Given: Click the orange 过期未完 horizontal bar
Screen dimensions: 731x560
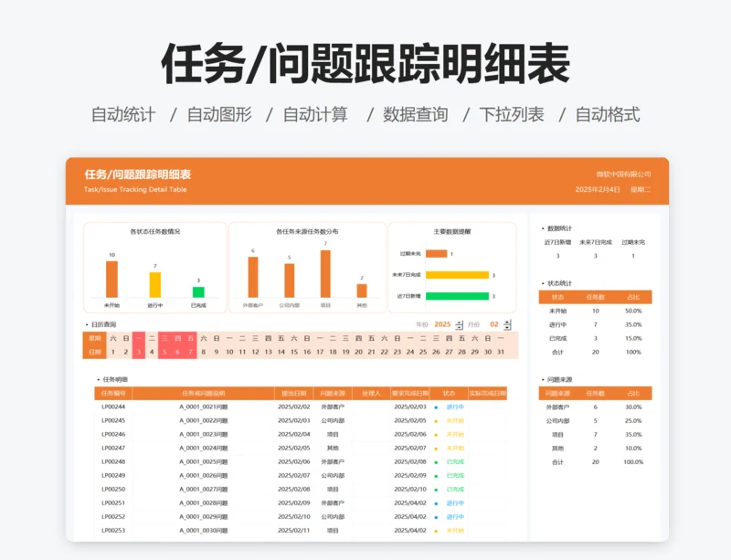Looking at the screenshot, I should (437, 254).
